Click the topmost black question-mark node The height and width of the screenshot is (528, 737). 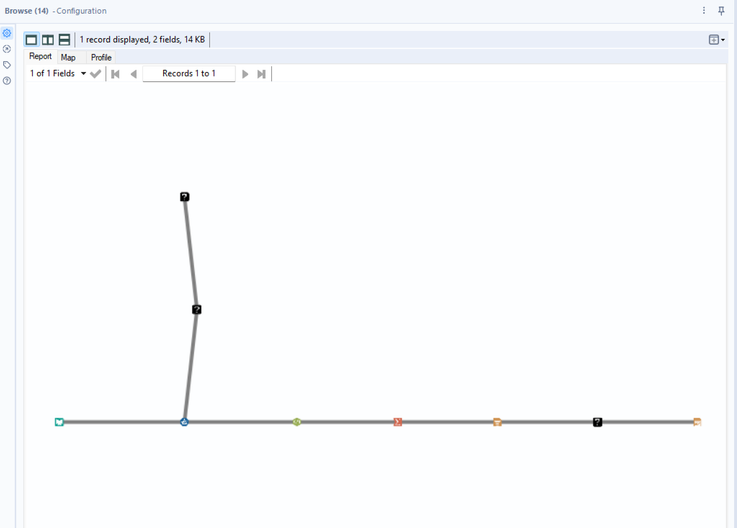(x=185, y=197)
